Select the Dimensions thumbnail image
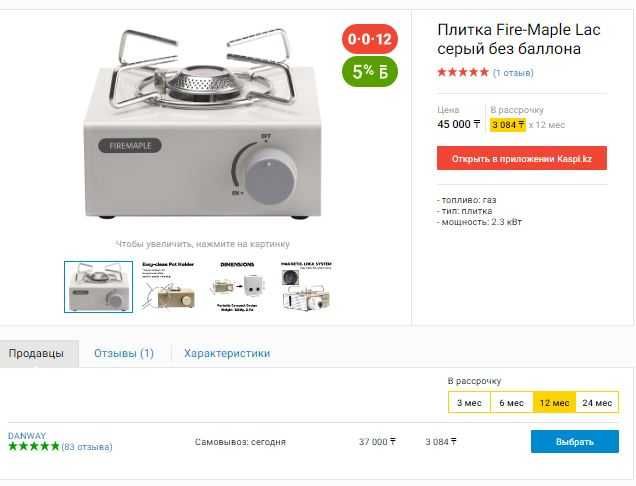This screenshot has height=486, width=636. (x=237, y=287)
